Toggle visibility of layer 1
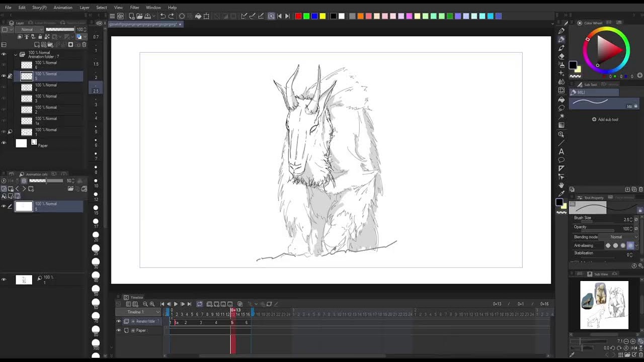The height and width of the screenshot is (362, 644). click(x=4, y=132)
